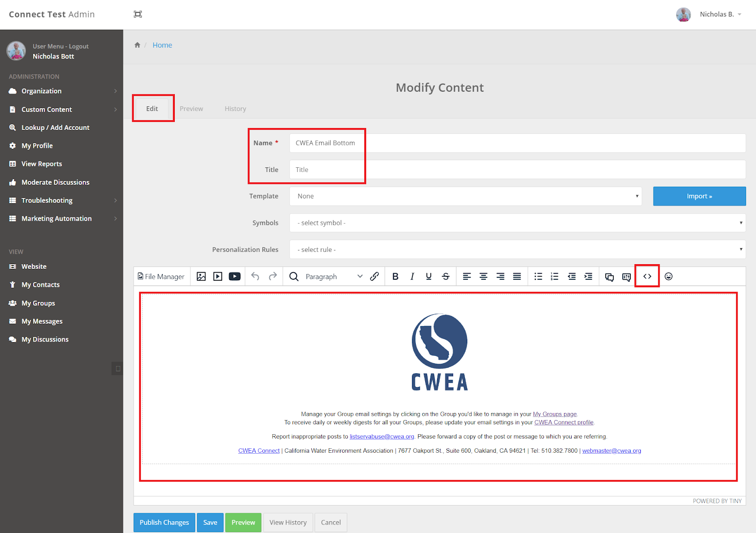Align text right
Viewport: 756px width, 533px height.
pyautogui.click(x=500, y=276)
